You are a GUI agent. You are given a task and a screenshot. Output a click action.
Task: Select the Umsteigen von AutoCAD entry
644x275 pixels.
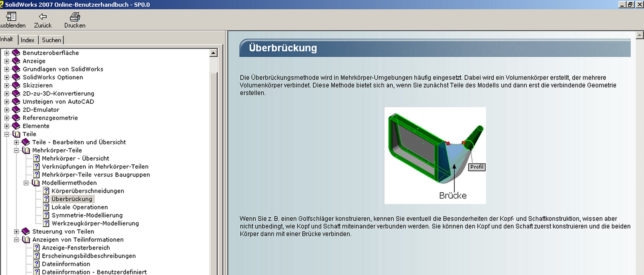click(58, 102)
